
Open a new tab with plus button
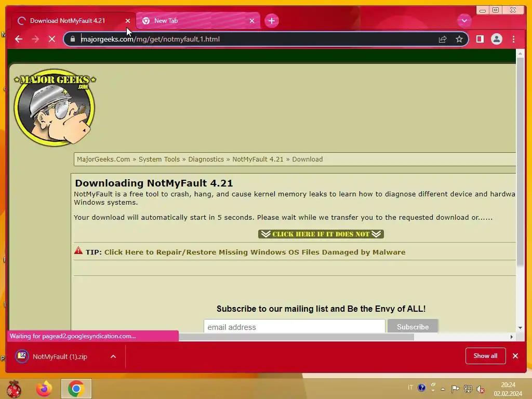pos(271,21)
